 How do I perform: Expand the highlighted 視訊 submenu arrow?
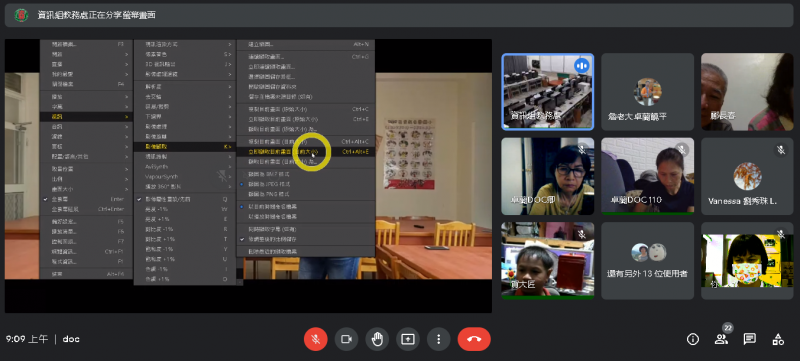coord(127,117)
